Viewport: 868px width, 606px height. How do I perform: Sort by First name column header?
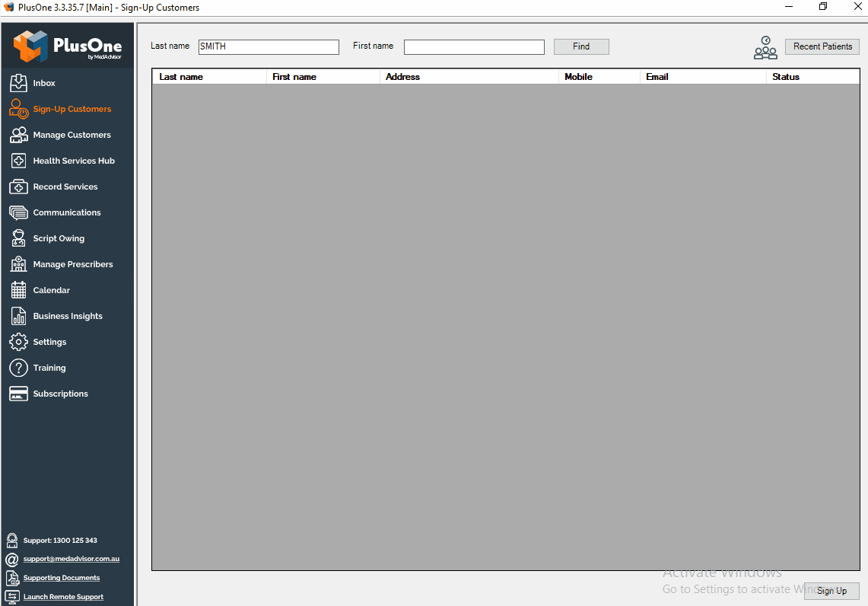tap(323, 77)
